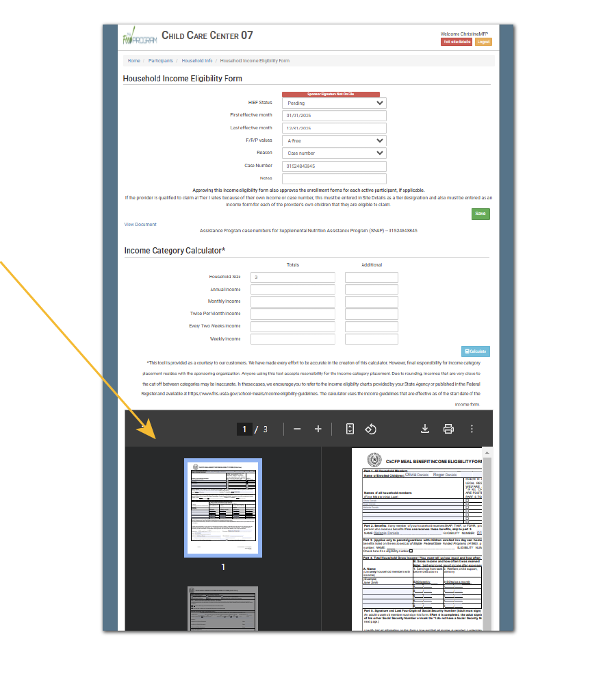Open the Reason dropdown
Screen dimensions: 616x685
tap(334, 153)
